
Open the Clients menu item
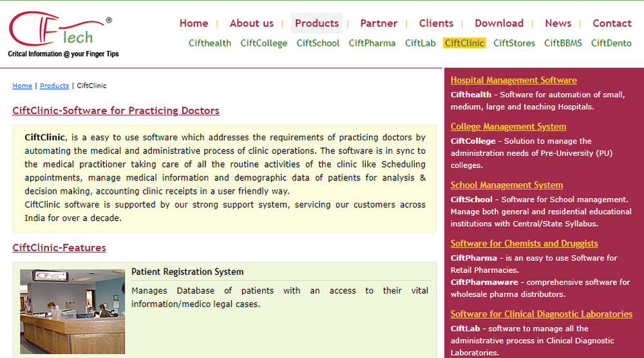(x=436, y=23)
